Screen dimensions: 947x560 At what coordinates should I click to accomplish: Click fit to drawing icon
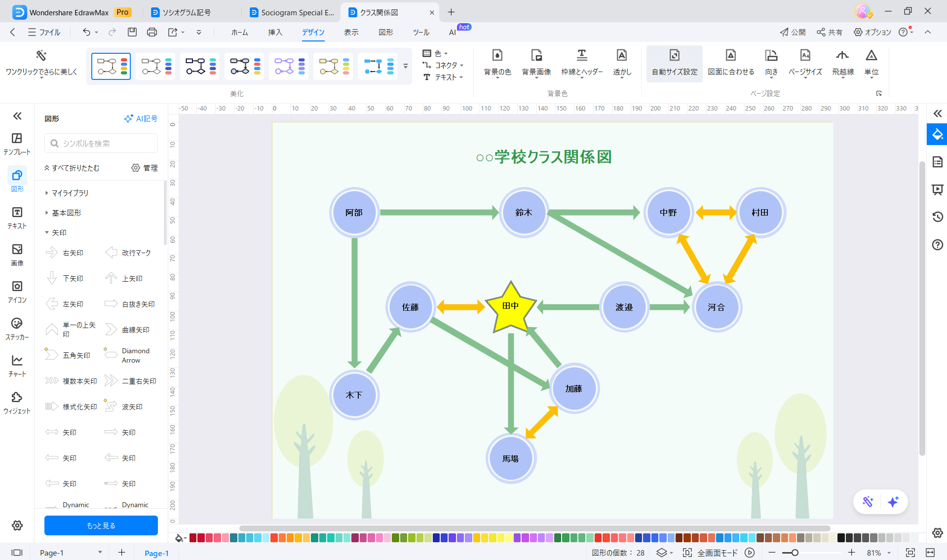click(731, 55)
